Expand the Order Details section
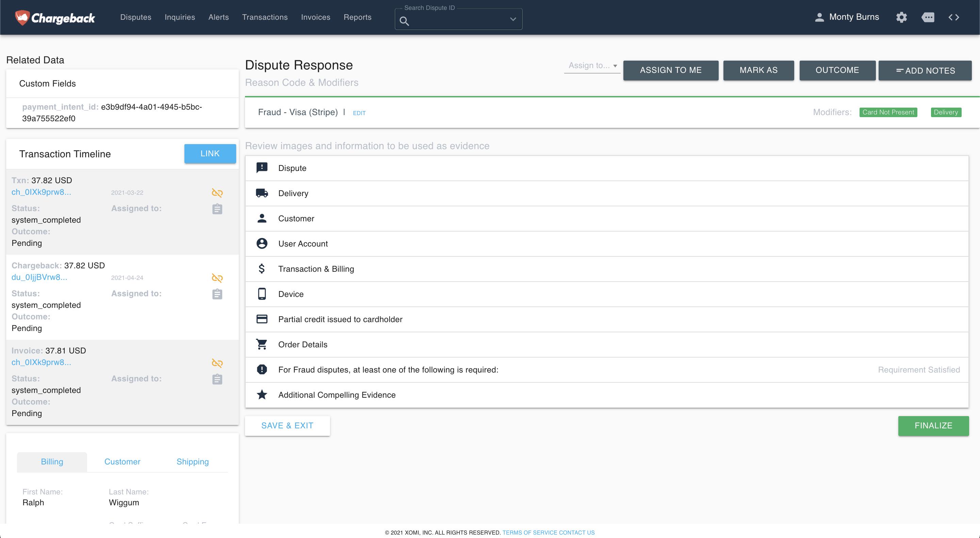Viewport: 980px width, 538px height. 607,344
